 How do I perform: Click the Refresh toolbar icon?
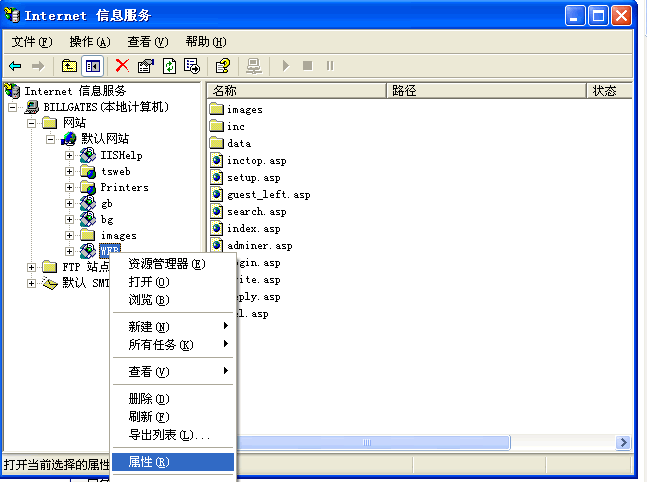[169, 66]
